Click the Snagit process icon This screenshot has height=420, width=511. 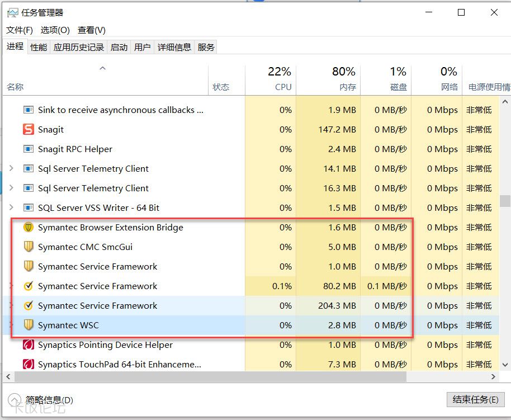[29, 129]
